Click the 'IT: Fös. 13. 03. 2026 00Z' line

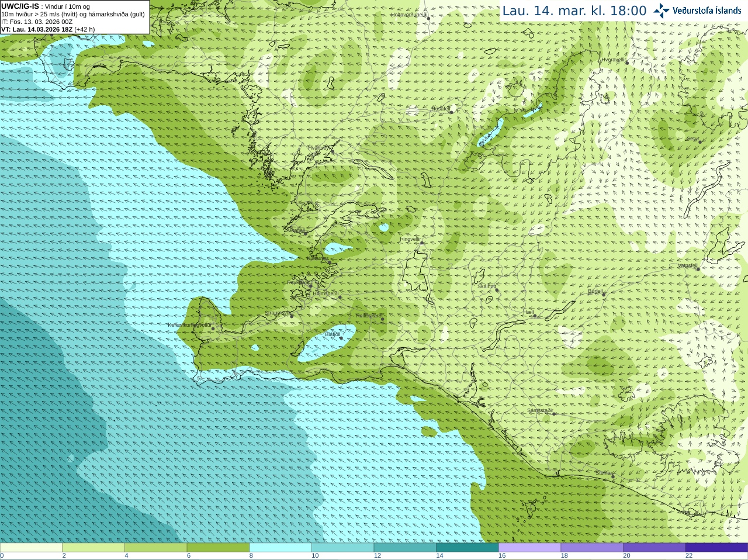(37, 22)
